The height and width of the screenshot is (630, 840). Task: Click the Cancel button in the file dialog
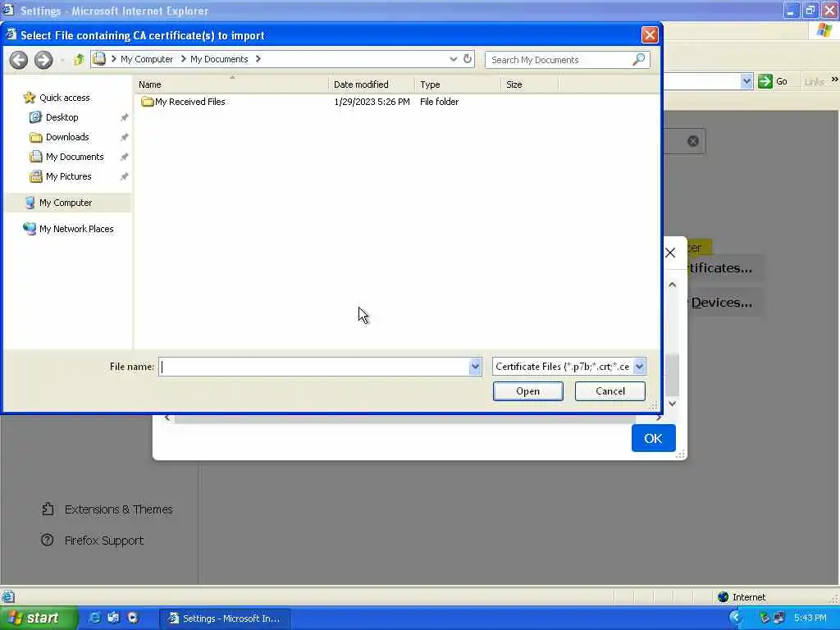pos(610,391)
